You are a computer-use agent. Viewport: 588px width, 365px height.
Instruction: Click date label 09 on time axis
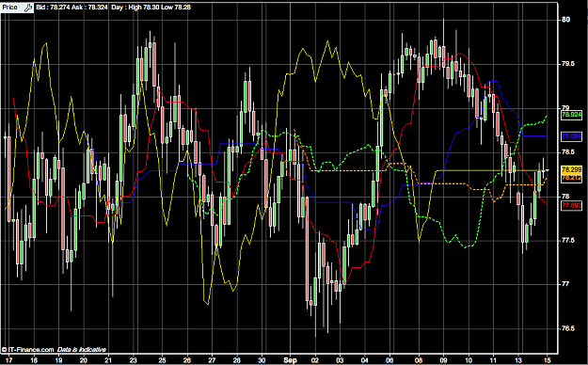point(444,360)
